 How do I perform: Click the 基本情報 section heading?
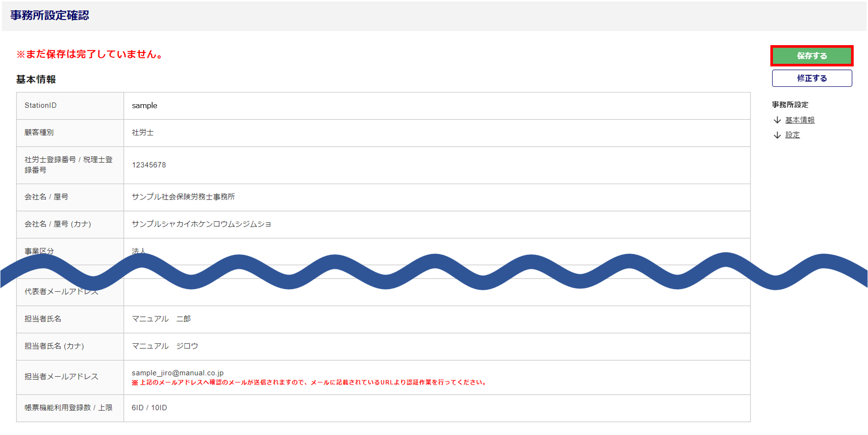pyautogui.click(x=36, y=79)
